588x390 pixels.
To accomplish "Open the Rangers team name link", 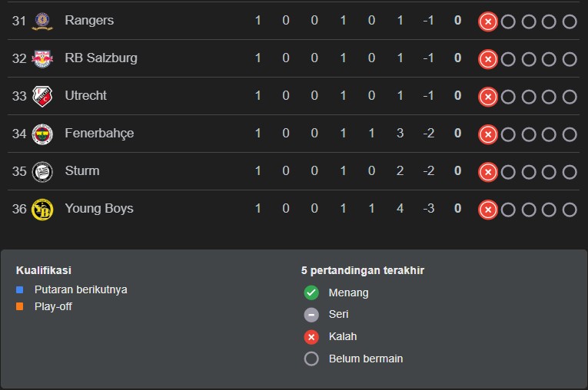I will 89,21.
